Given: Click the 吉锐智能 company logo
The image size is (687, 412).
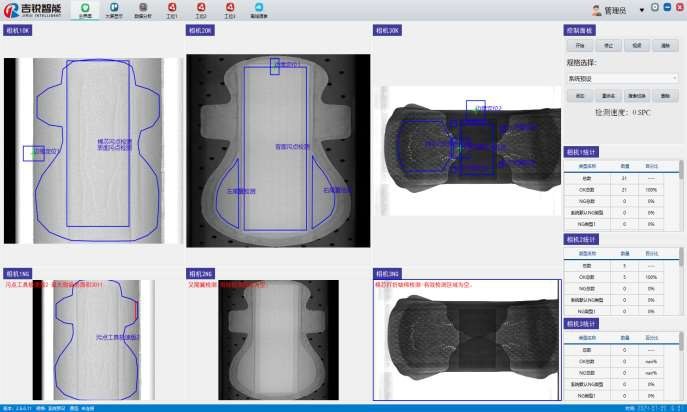Looking at the screenshot, I should 32,10.
